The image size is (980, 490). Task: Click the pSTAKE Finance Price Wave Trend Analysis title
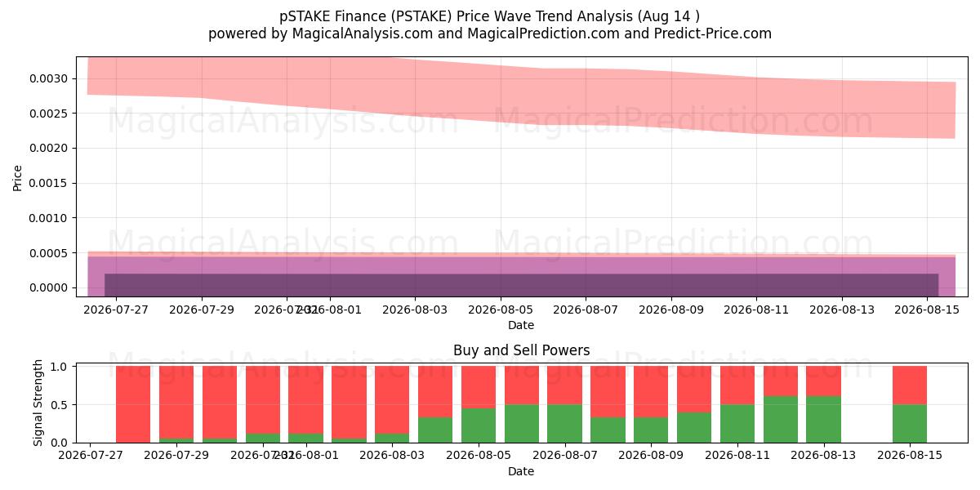(x=490, y=16)
